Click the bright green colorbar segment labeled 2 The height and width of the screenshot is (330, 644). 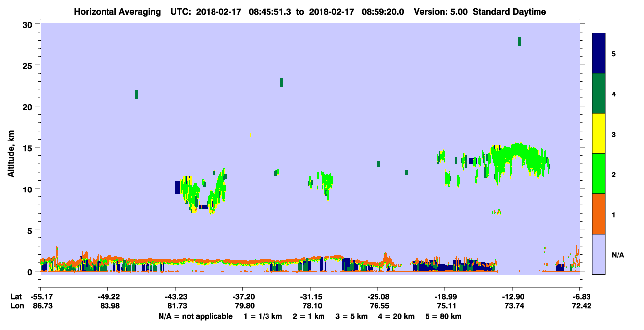[x=599, y=174]
